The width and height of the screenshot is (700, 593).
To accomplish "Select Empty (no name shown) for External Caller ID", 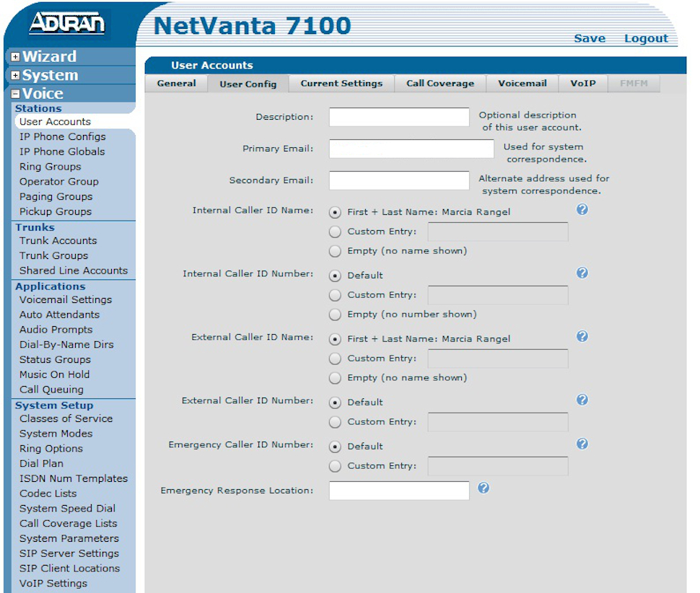I will [x=335, y=377].
